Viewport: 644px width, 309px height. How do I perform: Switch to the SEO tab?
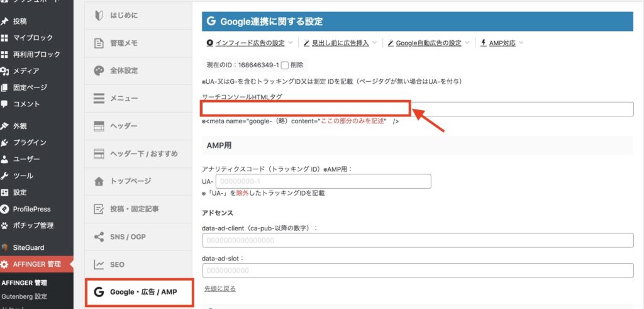click(138, 264)
